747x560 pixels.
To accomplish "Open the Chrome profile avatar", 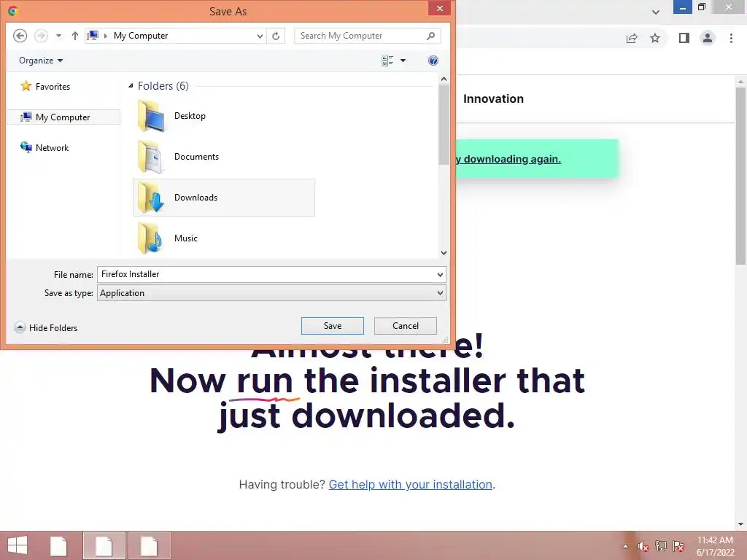I will tap(708, 38).
